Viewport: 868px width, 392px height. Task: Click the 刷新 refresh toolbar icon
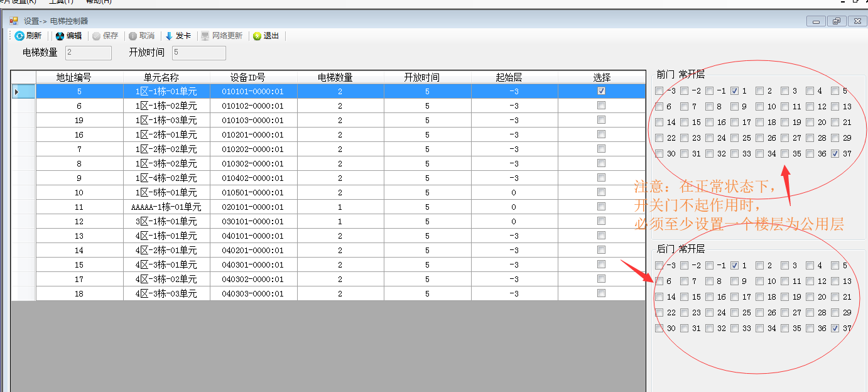[x=19, y=36]
